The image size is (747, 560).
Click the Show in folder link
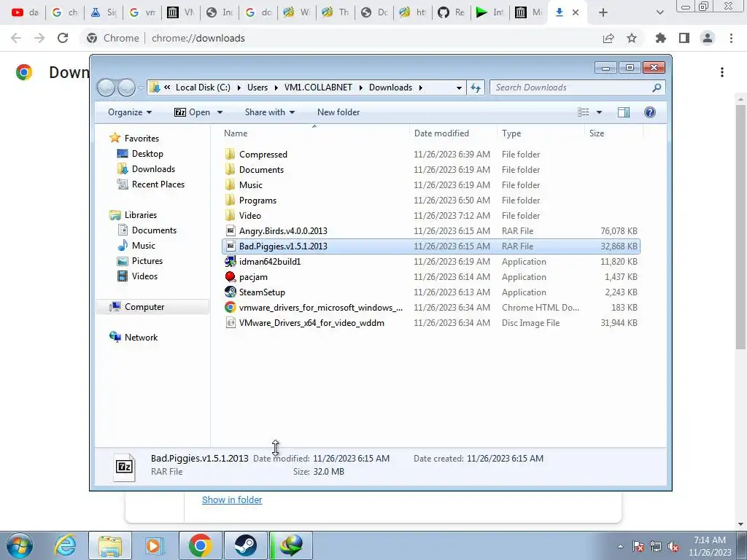click(232, 499)
